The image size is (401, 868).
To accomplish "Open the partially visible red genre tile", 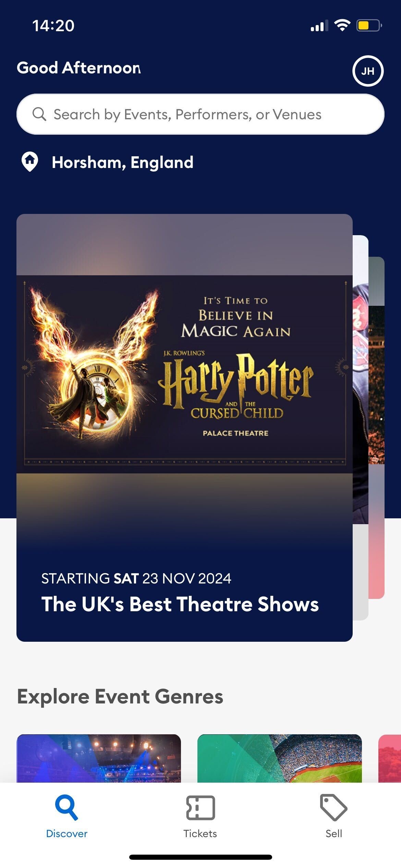I will click(x=390, y=758).
